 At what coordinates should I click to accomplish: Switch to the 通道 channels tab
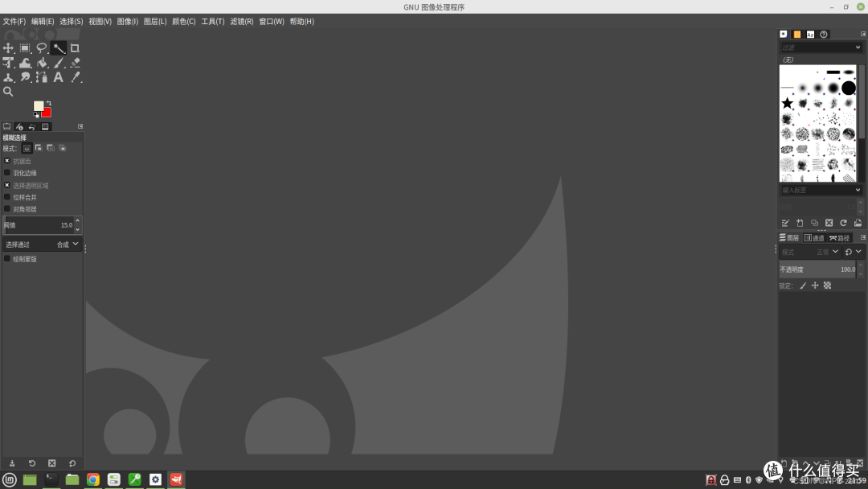814,237
